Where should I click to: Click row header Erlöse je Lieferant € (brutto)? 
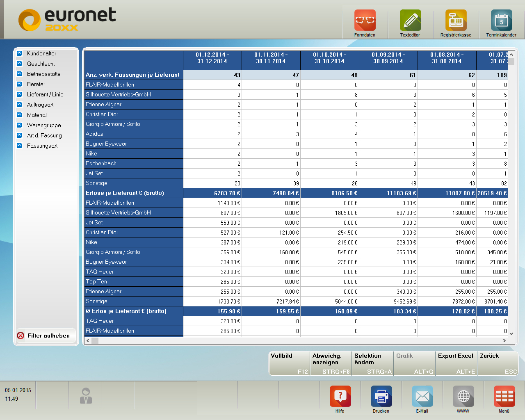point(134,193)
